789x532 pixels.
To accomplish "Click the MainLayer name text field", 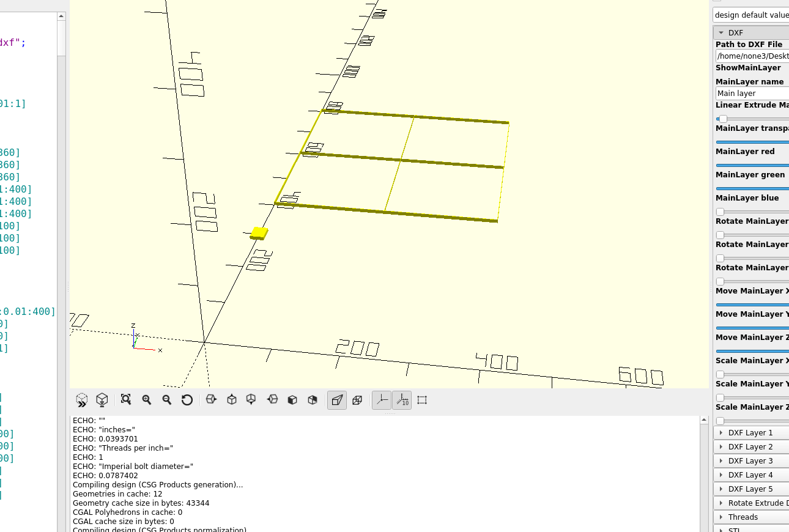I will (x=752, y=93).
